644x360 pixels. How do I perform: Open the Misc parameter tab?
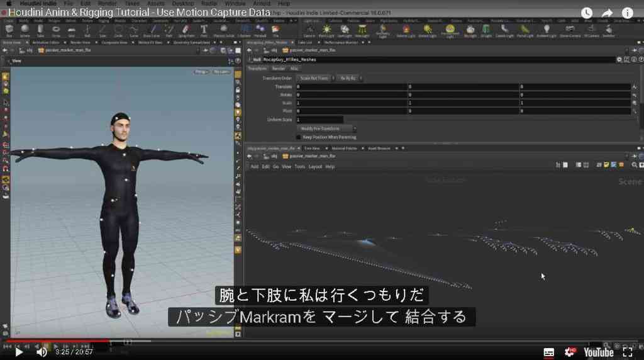(x=294, y=69)
